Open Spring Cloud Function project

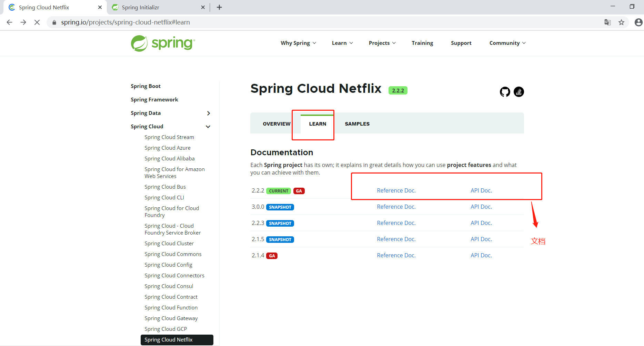coord(171,308)
